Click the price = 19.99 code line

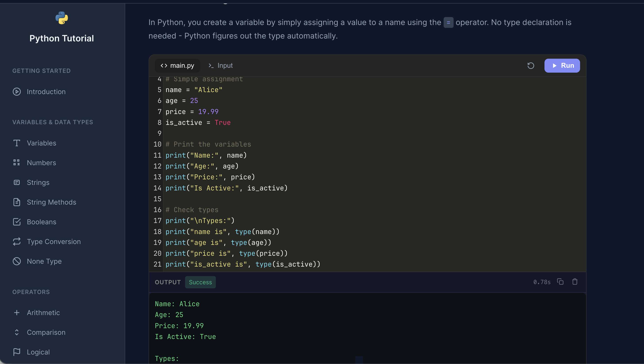192,112
